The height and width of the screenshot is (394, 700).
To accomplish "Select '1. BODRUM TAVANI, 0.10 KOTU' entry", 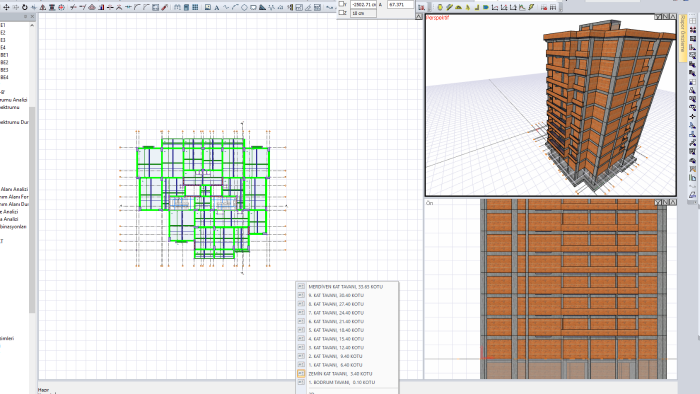I will (x=342, y=382).
